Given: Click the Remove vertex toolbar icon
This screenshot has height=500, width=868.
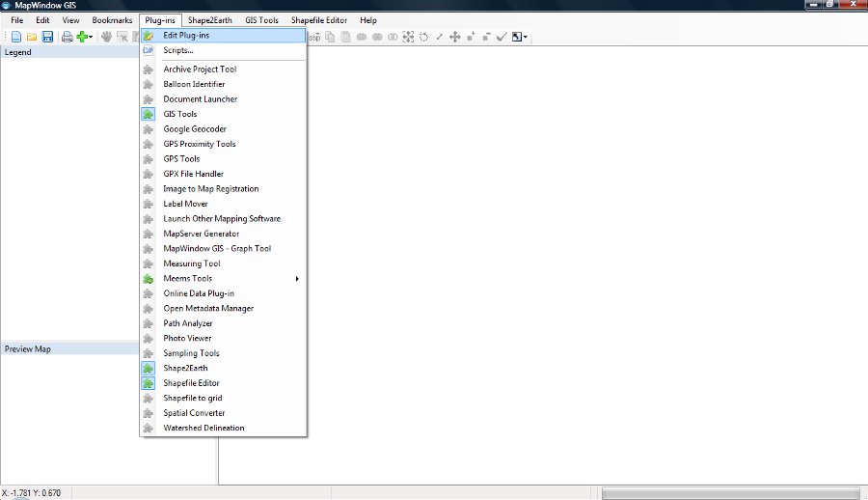Looking at the screenshot, I should tap(486, 37).
